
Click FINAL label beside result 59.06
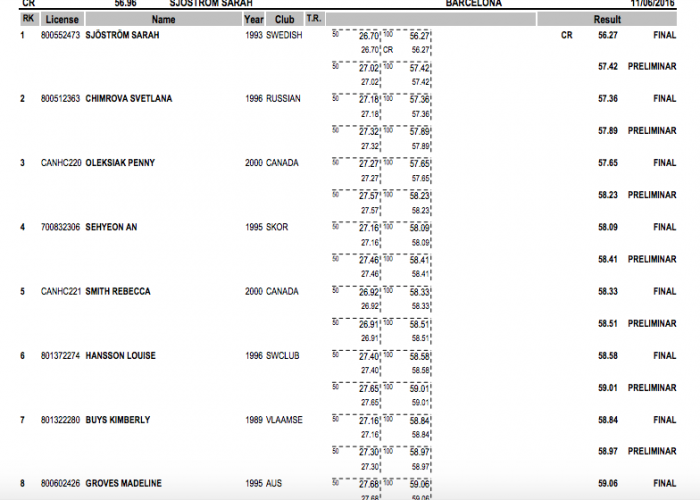[x=664, y=483]
